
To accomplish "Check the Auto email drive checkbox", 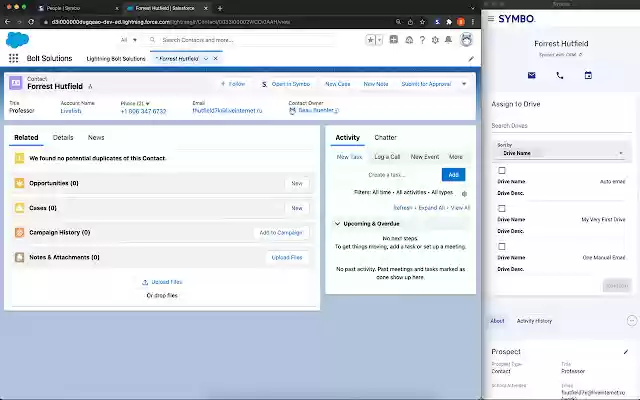I will (x=502, y=170).
